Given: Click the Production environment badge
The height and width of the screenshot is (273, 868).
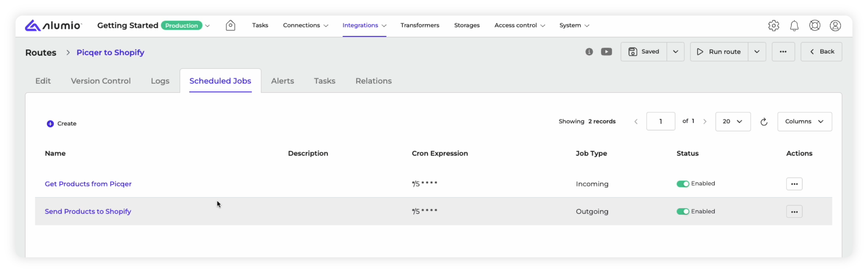Looking at the screenshot, I should [x=182, y=26].
